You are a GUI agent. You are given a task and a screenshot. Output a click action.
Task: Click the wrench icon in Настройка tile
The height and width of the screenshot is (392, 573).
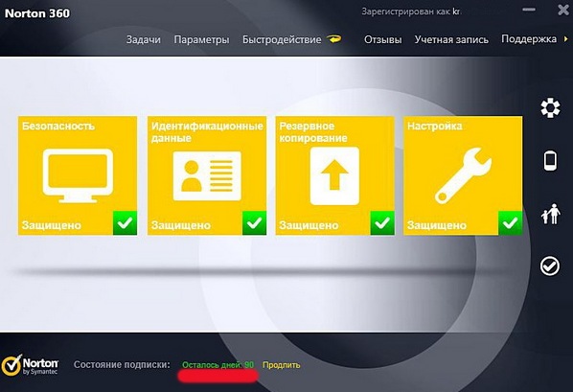point(463,175)
